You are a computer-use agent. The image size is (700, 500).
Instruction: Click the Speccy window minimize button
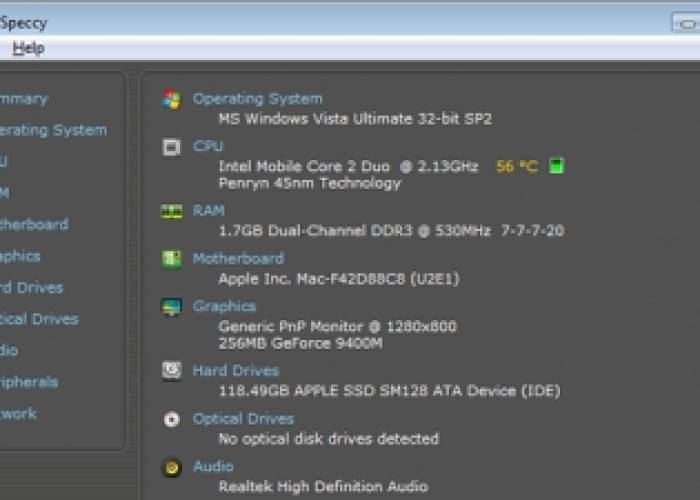686,23
